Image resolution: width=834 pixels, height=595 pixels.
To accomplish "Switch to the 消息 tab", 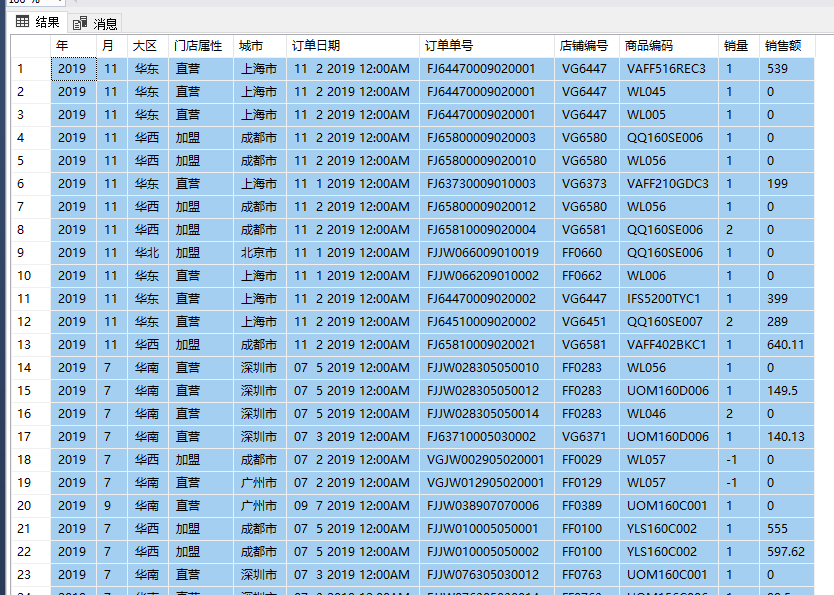I will coord(95,23).
